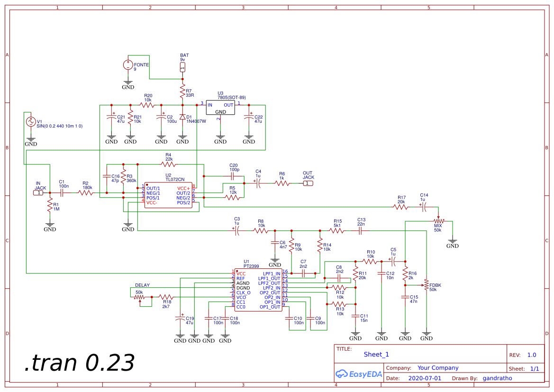This screenshot has width=554, height=392.
Task: Click the 7805 voltage regulator U3
Action: pyautogui.click(x=220, y=107)
